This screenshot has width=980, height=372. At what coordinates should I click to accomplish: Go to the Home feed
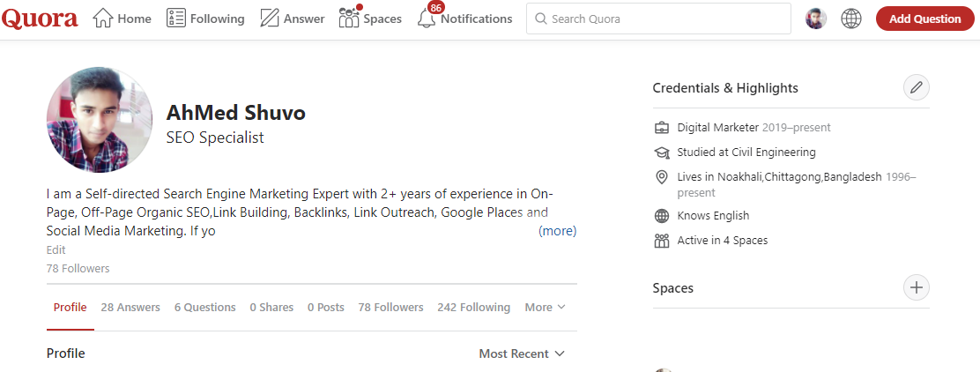122,19
